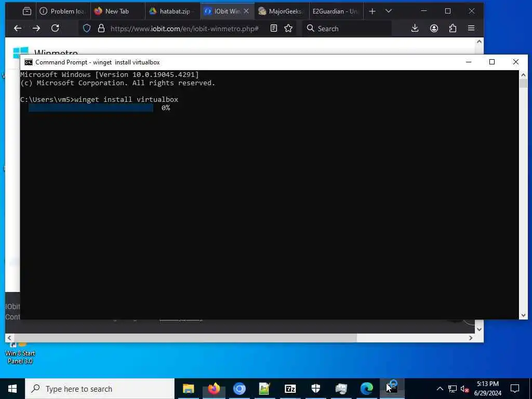Click the Firefox URL address bar

click(184, 29)
